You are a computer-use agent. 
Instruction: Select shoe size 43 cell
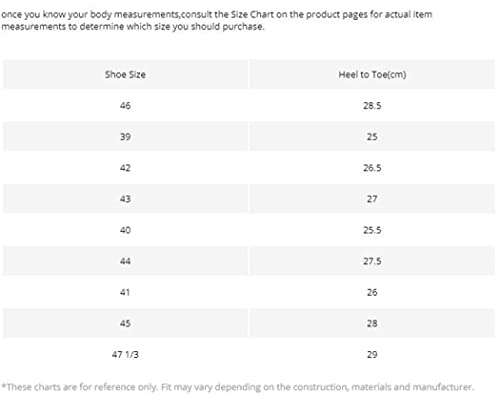[x=125, y=199]
